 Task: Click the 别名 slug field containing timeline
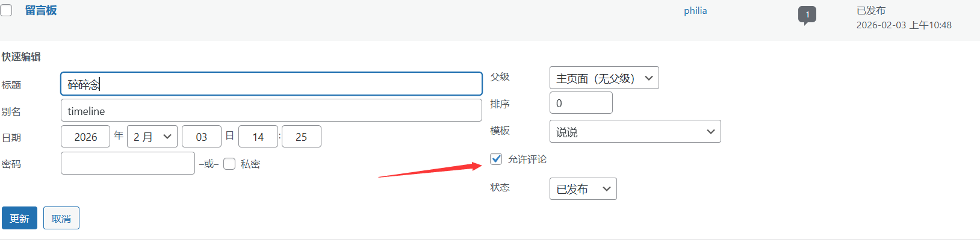click(x=271, y=111)
